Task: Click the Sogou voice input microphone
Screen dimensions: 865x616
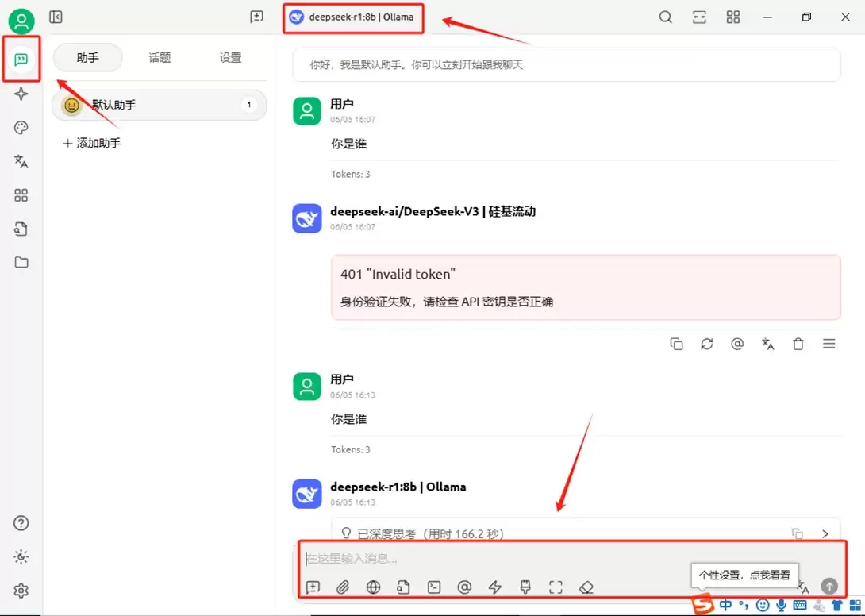Action: tap(781, 605)
